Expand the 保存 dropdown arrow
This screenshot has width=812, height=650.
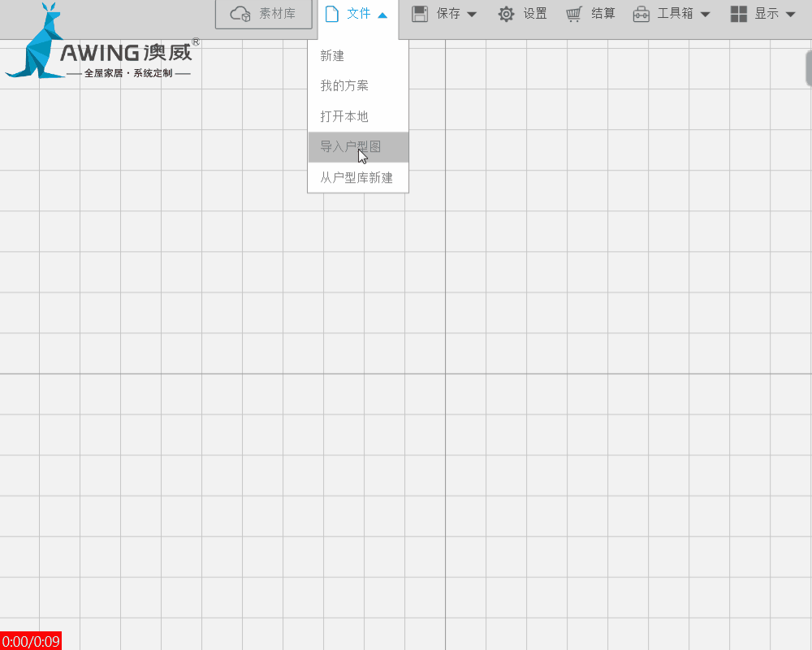tap(472, 15)
